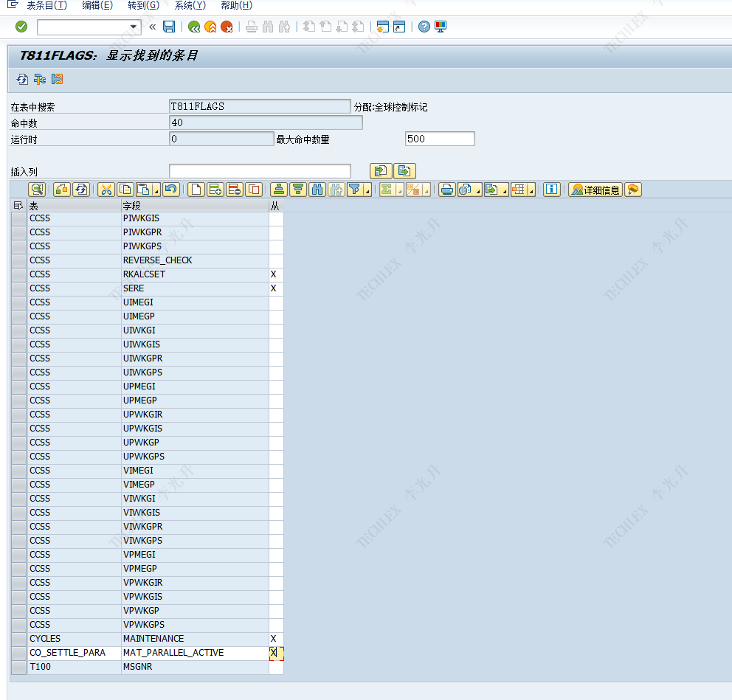The image size is (732, 700).
Task: Open the Customize Local Layout monitor icon
Action: pos(441,27)
